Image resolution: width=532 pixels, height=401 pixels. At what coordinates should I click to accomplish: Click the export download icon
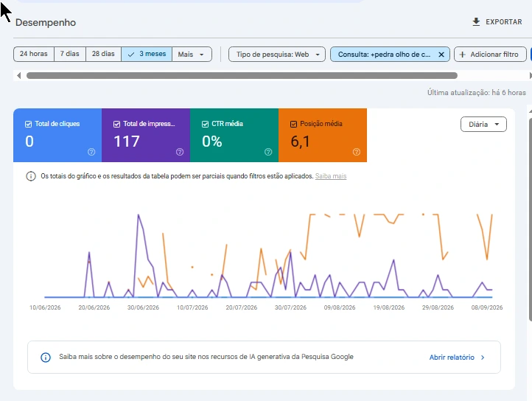(476, 22)
